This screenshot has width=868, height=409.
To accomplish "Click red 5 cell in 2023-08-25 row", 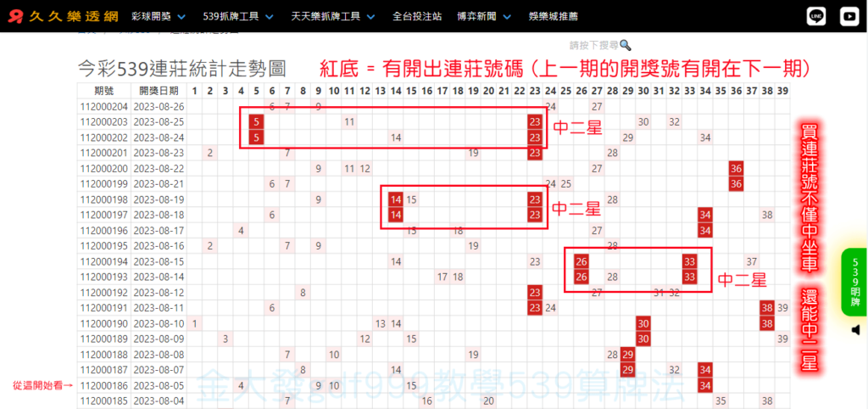I will click(256, 121).
